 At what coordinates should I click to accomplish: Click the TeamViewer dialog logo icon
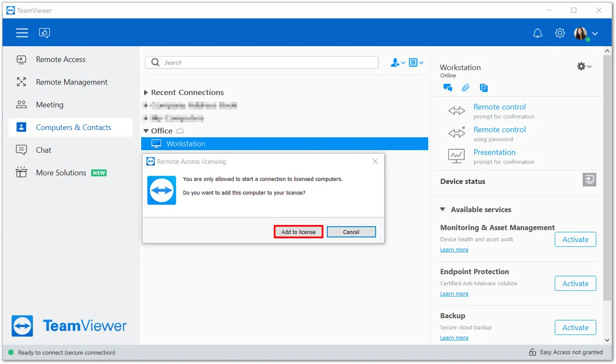[x=162, y=190]
